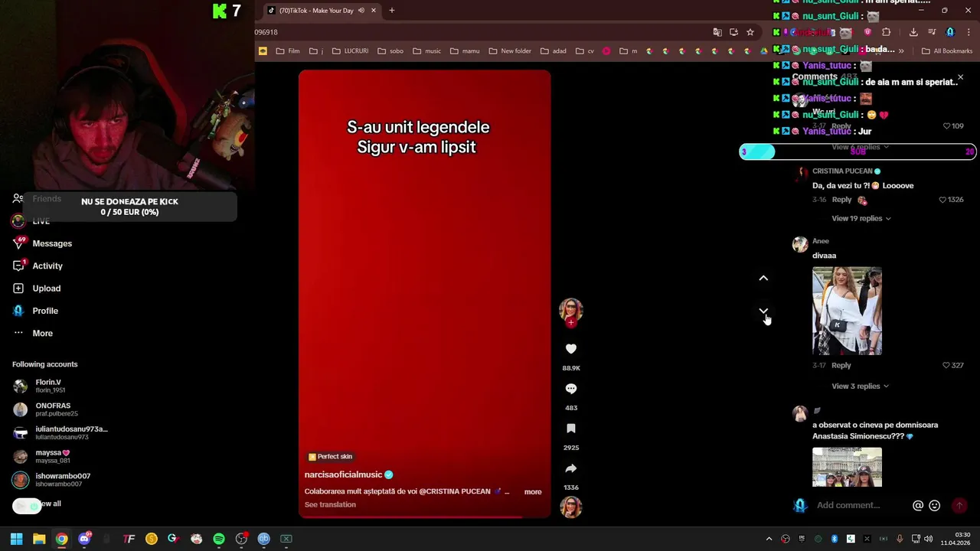Open the music bookmarks folder
Screen dimensions: 980x551
[x=426, y=51]
